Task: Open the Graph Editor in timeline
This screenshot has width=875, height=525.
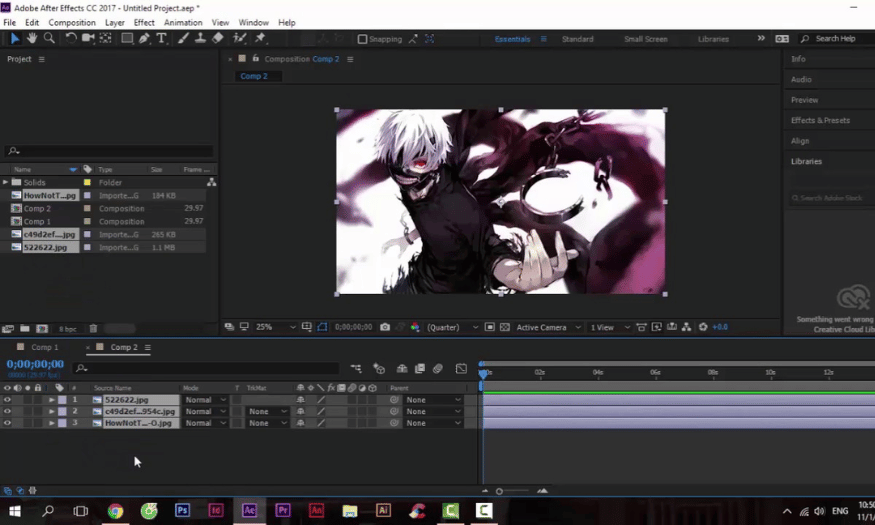Action: 461,368
